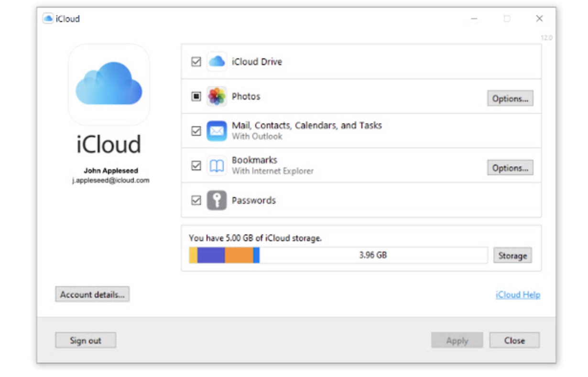This screenshot has height=377, width=588.
Task: Open Bookmarks Options
Action: point(510,168)
